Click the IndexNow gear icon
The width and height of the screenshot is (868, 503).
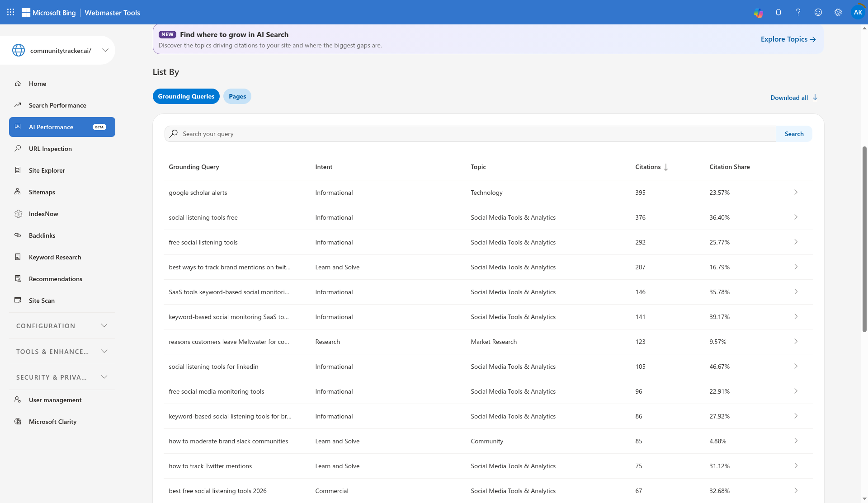(18, 214)
